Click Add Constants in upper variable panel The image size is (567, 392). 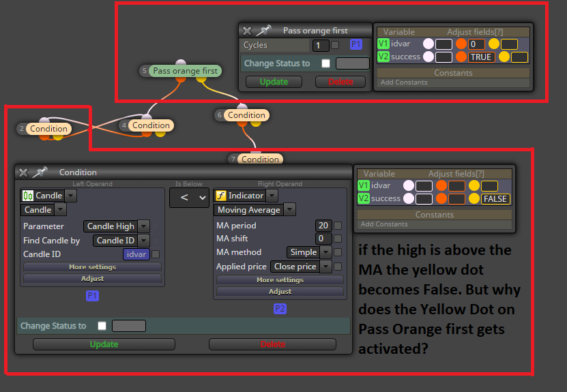[404, 82]
